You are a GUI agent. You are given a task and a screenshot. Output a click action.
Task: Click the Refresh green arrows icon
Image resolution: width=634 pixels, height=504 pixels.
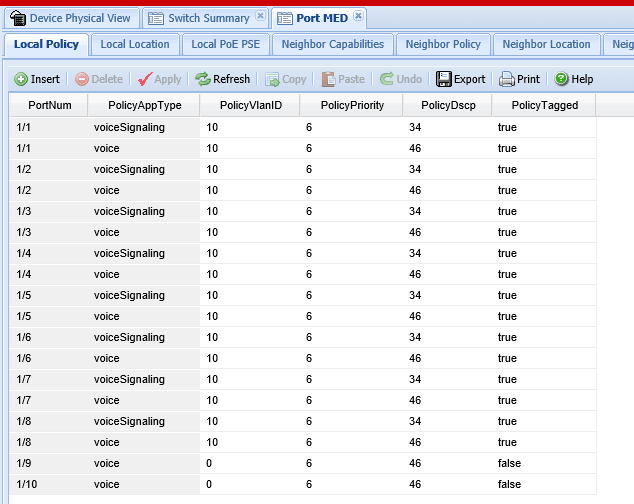click(203, 79)
